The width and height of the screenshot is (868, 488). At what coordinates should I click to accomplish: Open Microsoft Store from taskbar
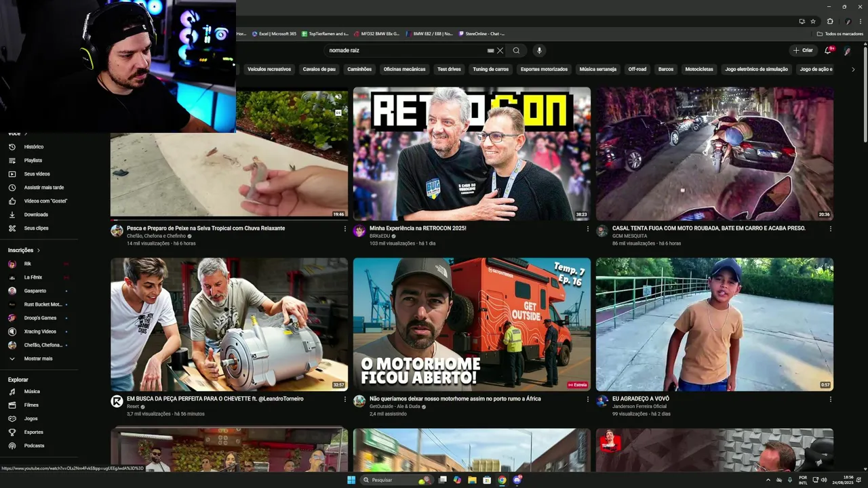click(x=487, y=480)
